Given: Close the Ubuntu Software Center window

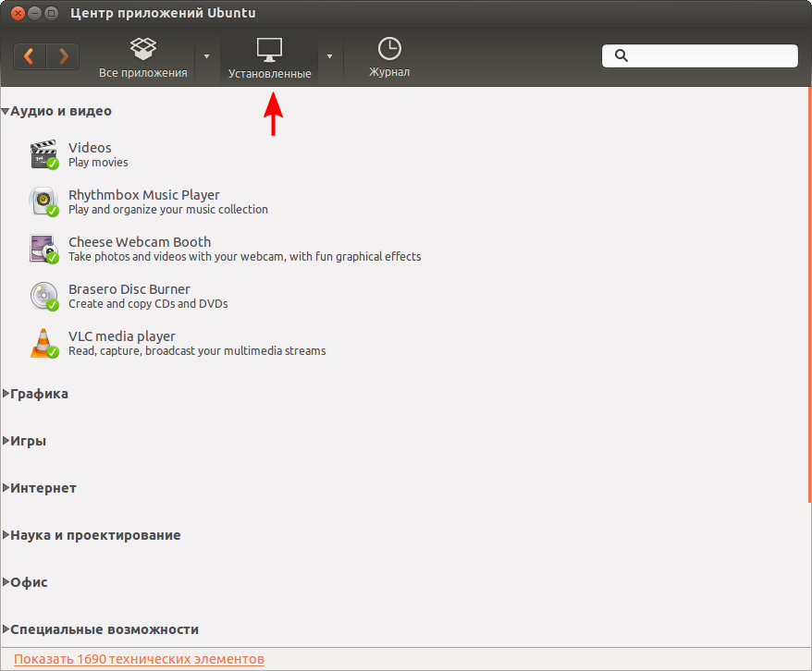Looking at the screenshot, I should 18,14.
